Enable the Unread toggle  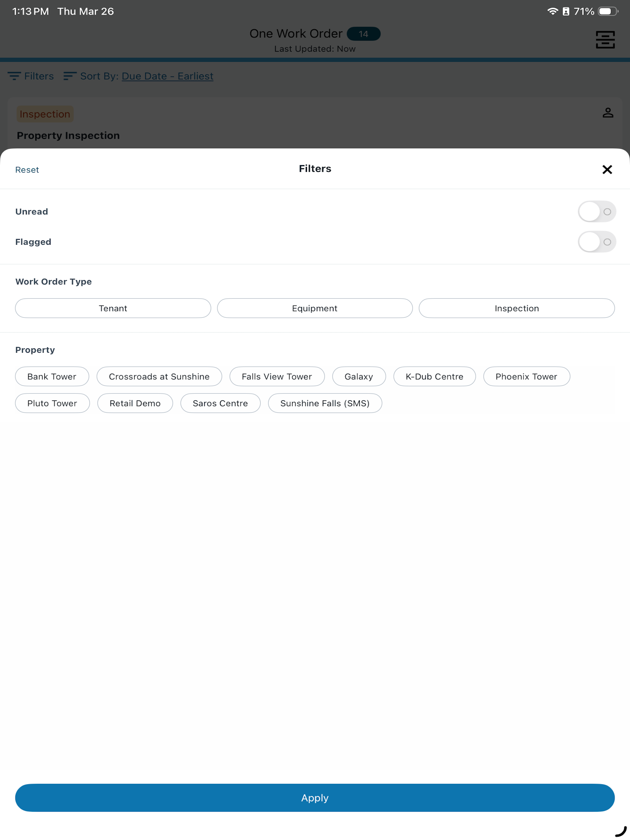click(x=596, y=212)
